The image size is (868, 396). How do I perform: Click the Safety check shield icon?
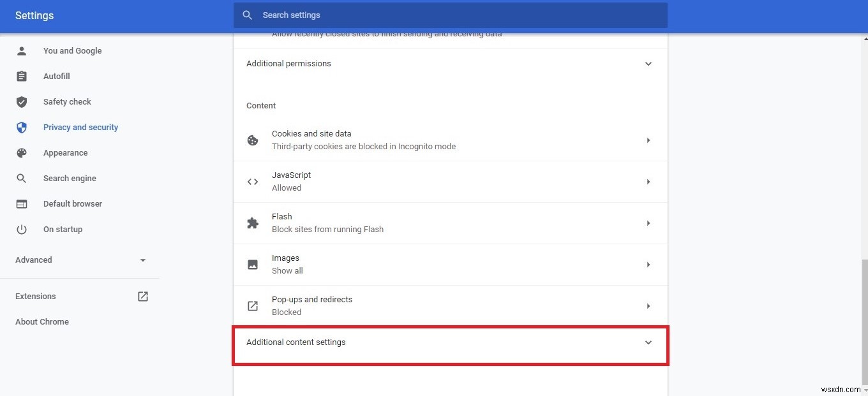(22, 102)
